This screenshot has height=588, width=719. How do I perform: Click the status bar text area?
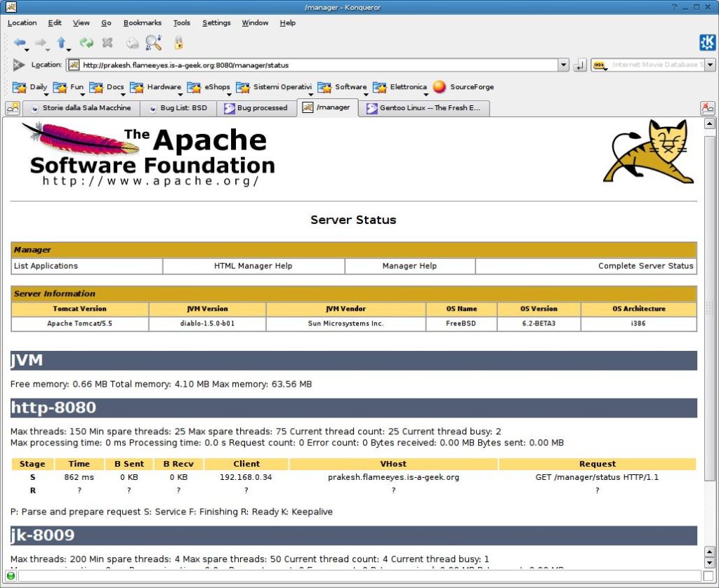pos(359,576)
